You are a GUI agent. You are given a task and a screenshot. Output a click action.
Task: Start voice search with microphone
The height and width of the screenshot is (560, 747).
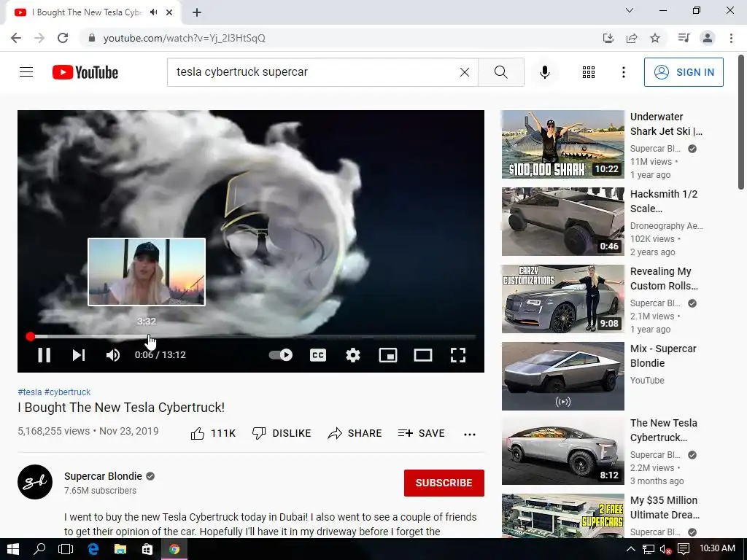[545, 72]
